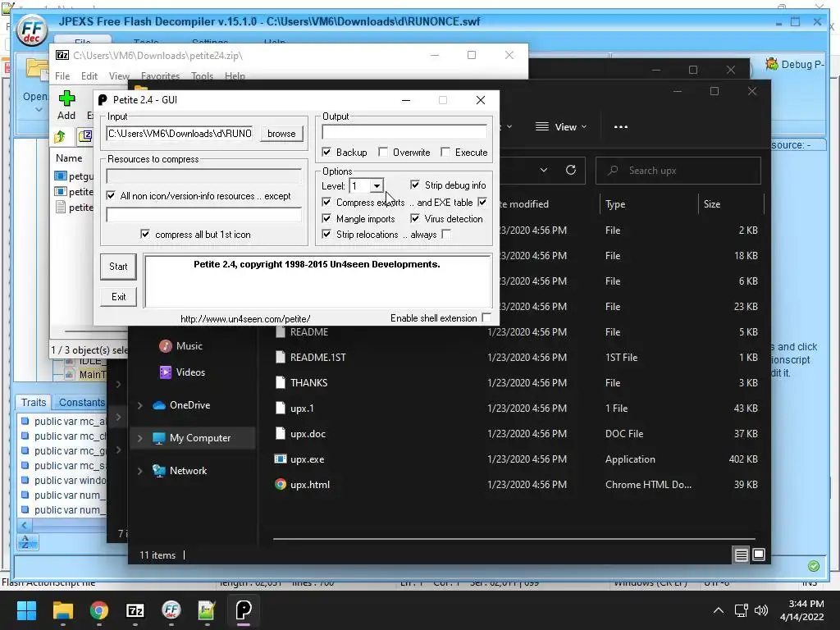
Task: Open the 7-Zip Edit menu
Action: pos(89,76)
